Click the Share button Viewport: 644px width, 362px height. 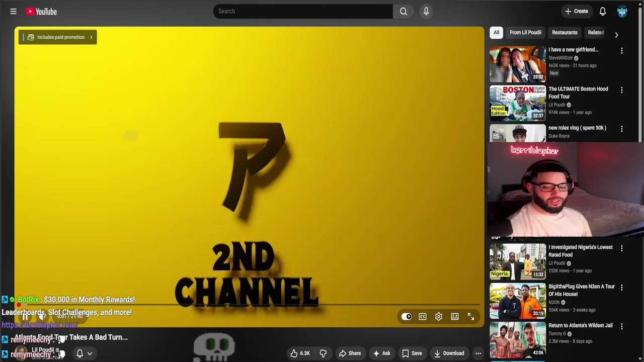(x=350, y=353)
